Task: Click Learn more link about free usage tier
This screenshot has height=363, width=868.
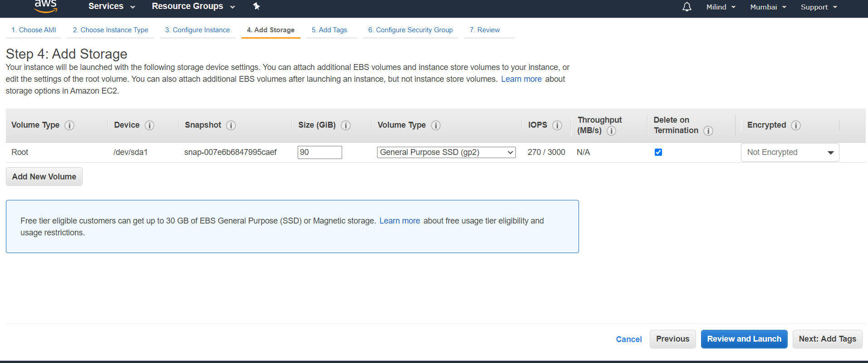Action: coord(400,221)
